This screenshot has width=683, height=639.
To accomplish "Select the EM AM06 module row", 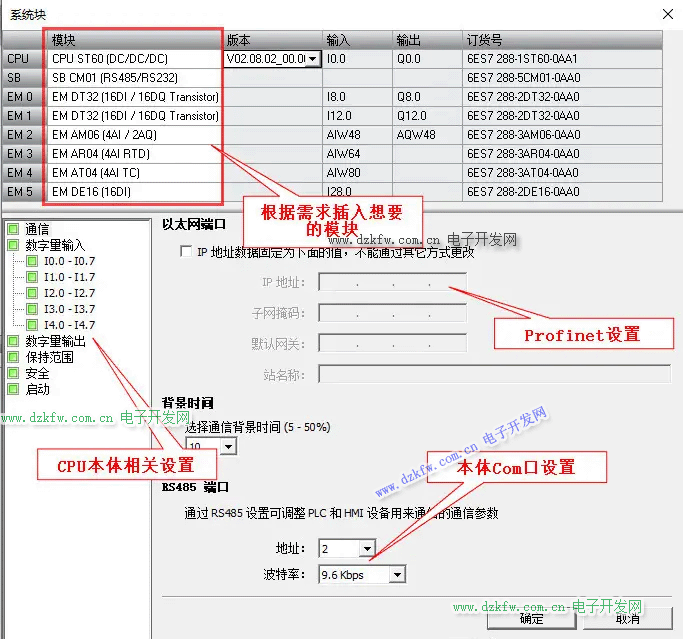I will point(132,135).
